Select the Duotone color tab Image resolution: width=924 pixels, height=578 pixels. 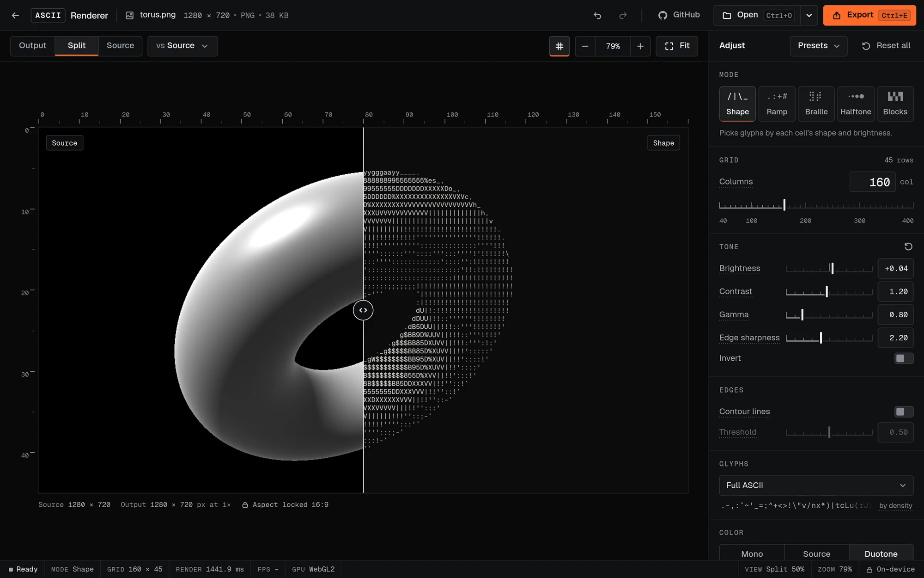tap(881, 553)
